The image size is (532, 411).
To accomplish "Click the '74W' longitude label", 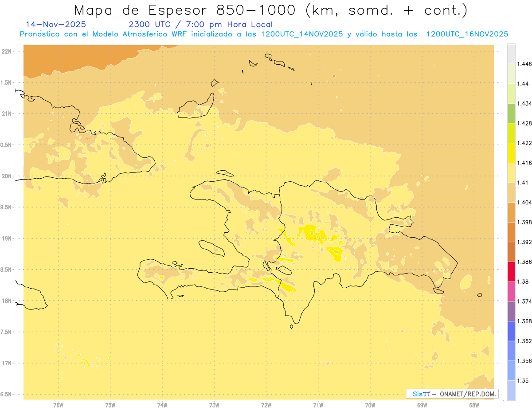I will click(x=162, y=405).
